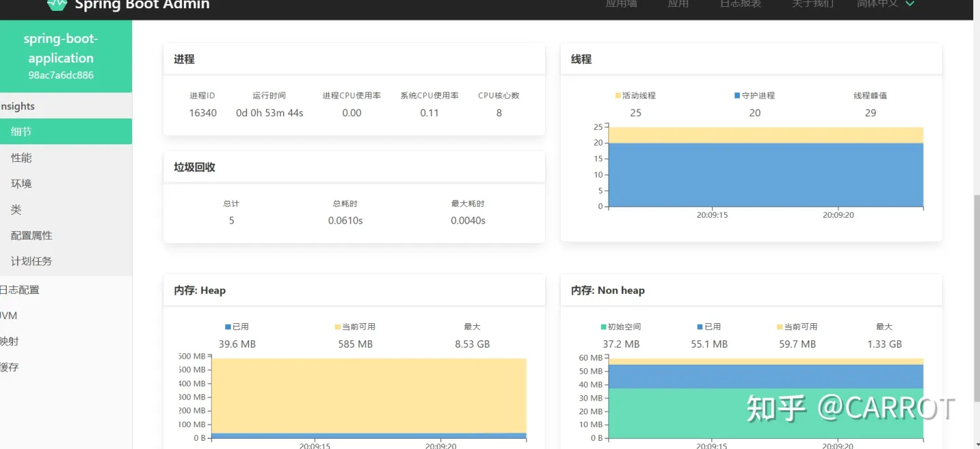Select 类 from the Insights sidebar
This screenshot has width=980, height=449.
pyautogui.click(x=18, y=210)
